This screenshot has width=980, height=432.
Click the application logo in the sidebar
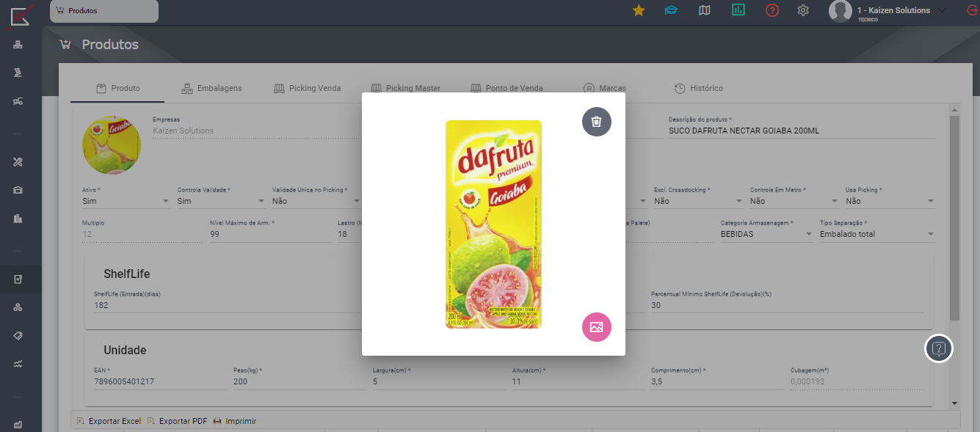pos(21,16)
